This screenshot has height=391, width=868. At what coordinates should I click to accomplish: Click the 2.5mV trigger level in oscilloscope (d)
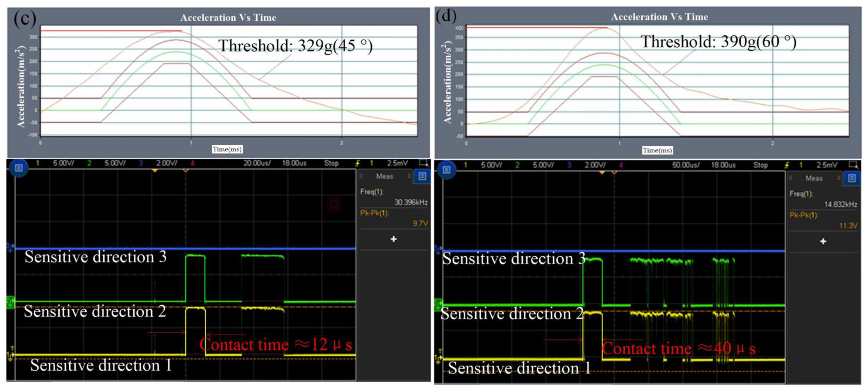(x=827, y=165)
